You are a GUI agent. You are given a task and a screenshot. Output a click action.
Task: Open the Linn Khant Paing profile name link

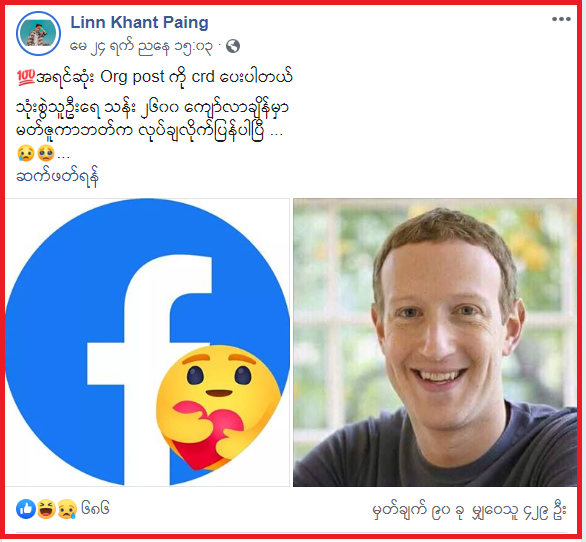[139, 22]
